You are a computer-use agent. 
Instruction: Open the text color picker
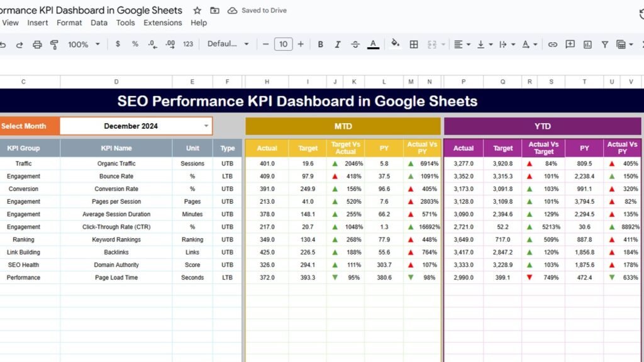(x=372, y=44)
